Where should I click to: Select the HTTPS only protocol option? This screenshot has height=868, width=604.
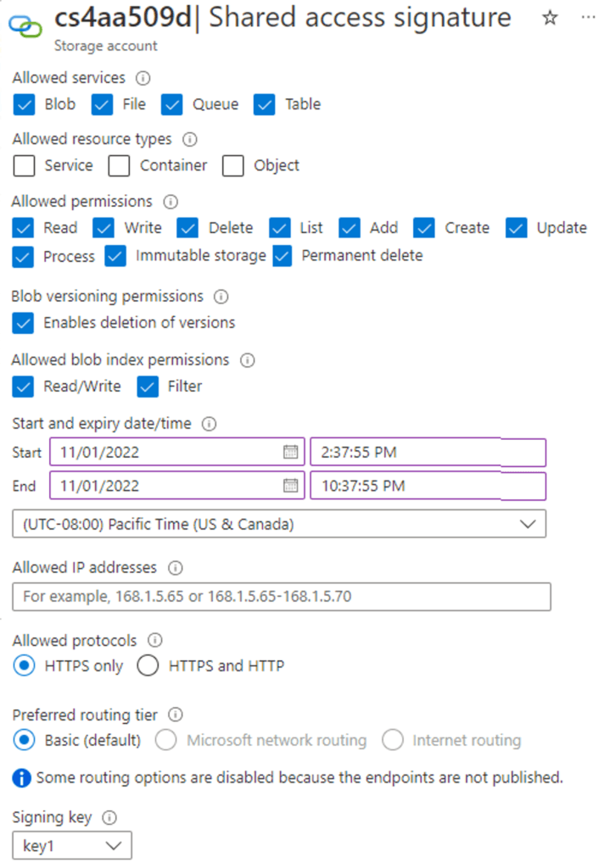[x=25, y=666]
